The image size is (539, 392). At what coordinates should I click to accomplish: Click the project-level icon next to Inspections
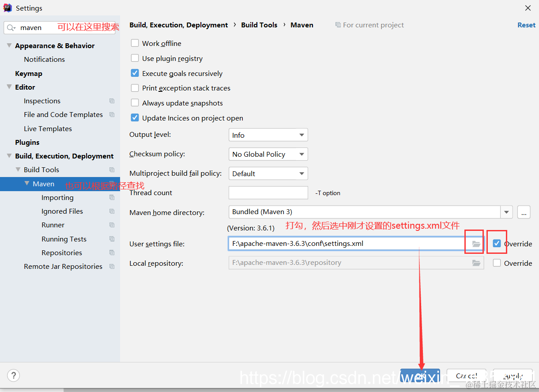[112, 101]
